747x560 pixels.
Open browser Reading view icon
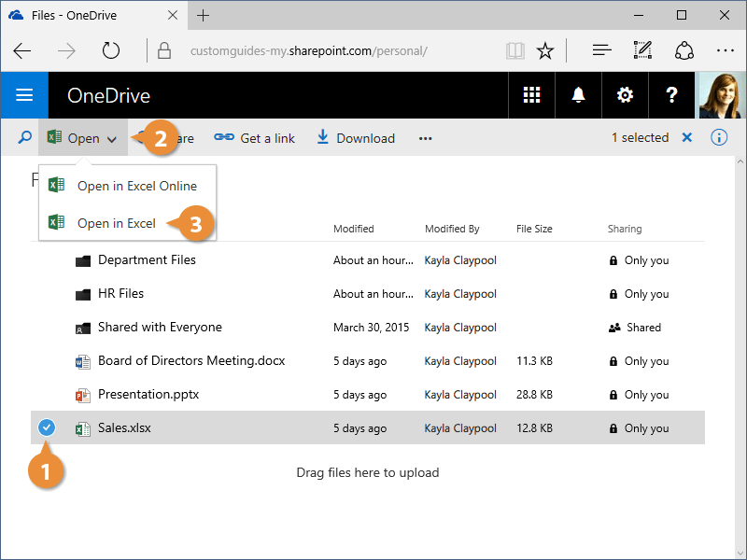pyautogui.click(x=515, y=50)
